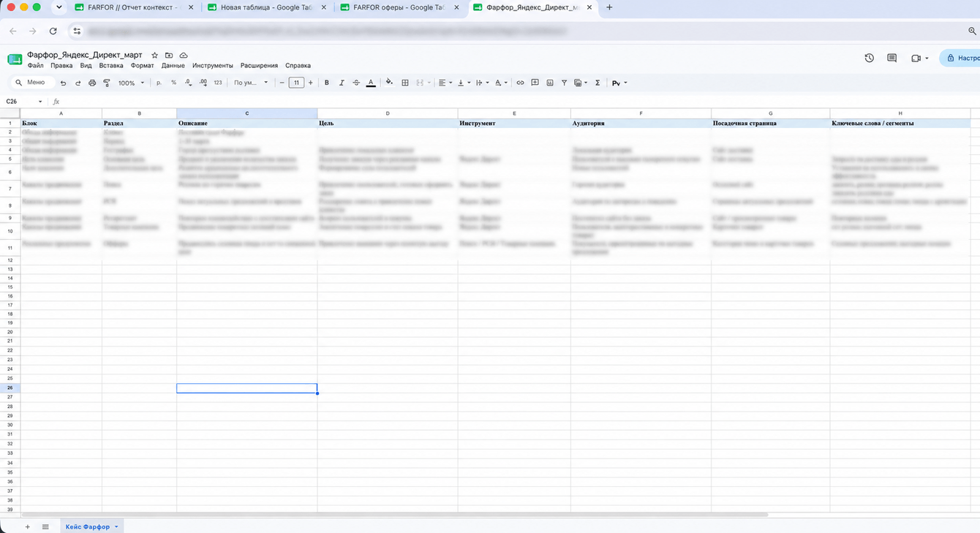
Task: Open the cell borders options
Action: coord(405,83)
